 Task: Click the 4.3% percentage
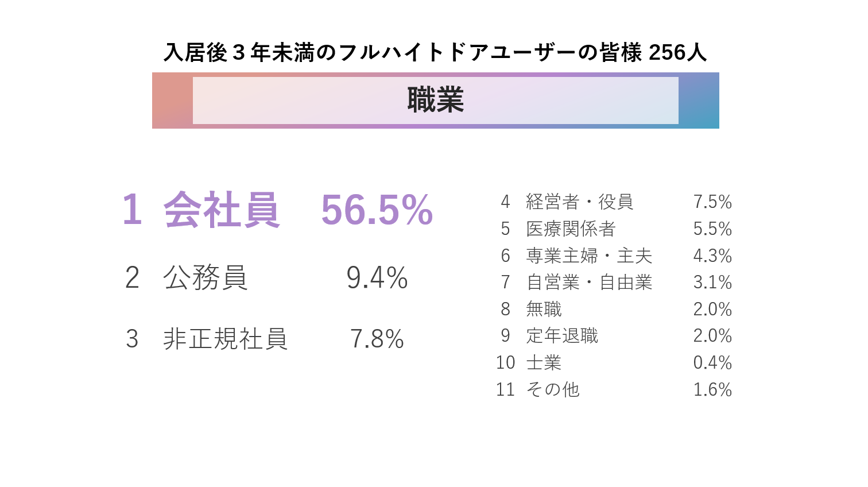click(x=712, y=256)
